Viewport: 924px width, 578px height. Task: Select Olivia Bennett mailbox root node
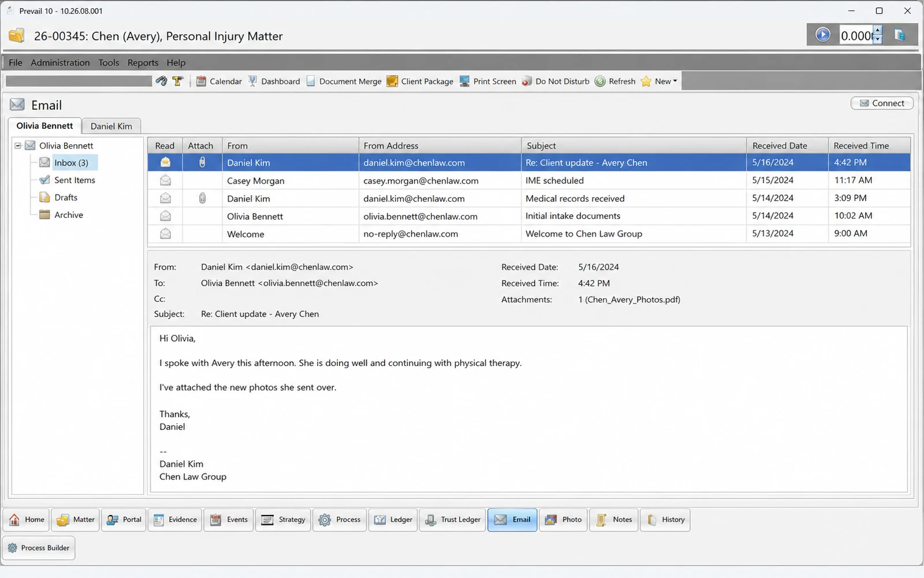click(66, 146)
